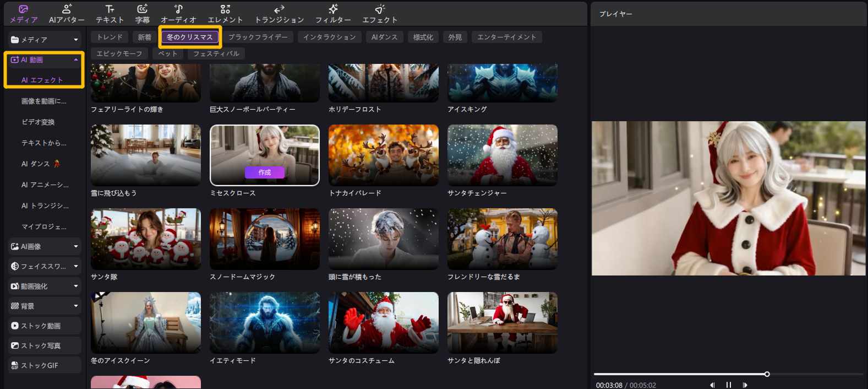This screenshot has height=389, width=868.
Task: Expand the 背景 section arrow
Action: [x=76, y=306]
